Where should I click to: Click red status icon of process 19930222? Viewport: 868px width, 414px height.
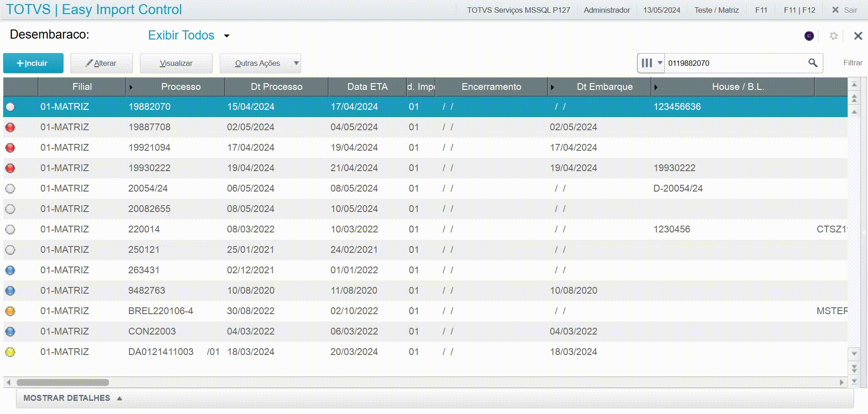pyautogui.click(x=10, y=168)
